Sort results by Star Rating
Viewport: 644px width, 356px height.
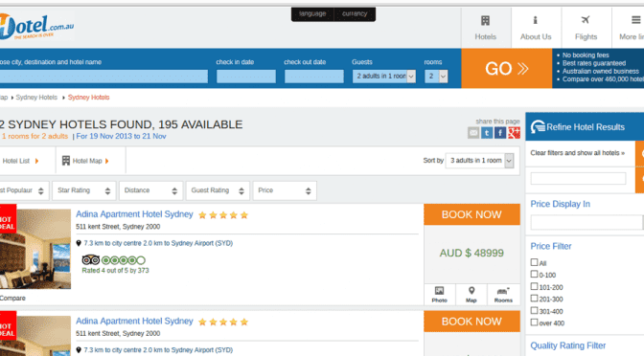[84, 190]
